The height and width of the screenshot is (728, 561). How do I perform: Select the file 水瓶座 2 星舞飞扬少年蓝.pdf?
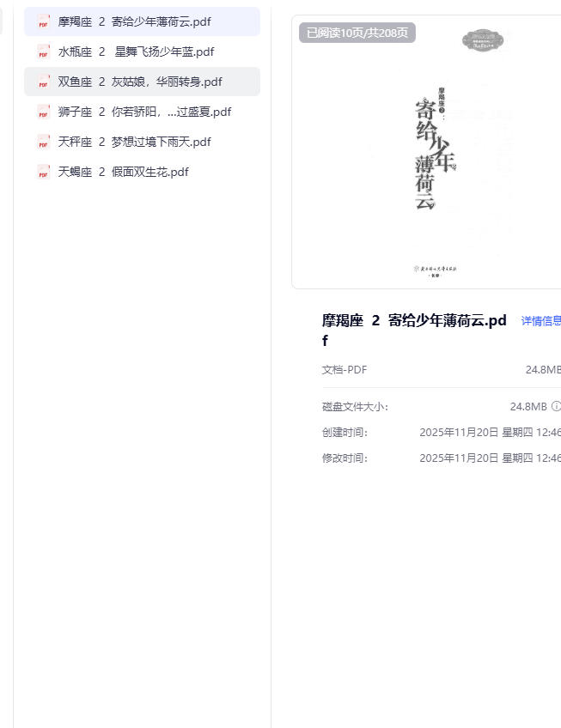136,52
